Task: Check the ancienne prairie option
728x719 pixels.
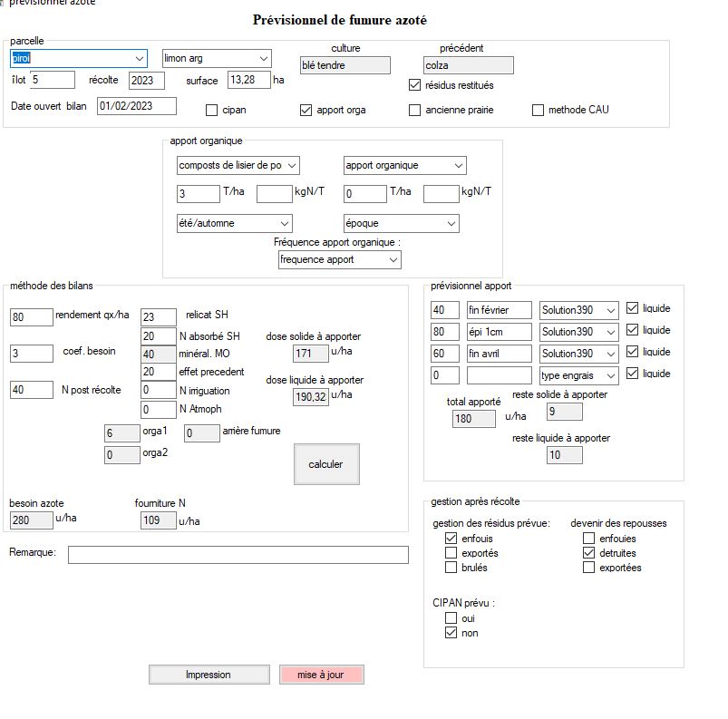Action: tap(415, 111)
